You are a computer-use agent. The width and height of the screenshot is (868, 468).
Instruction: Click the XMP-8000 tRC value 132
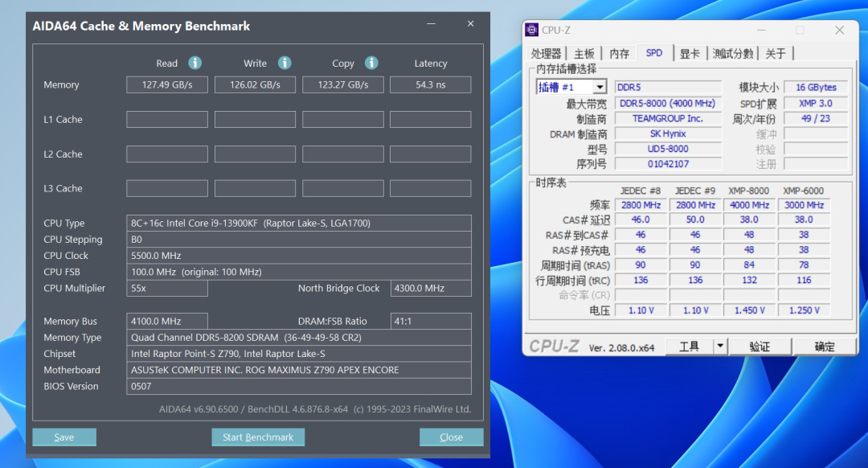click(749, 281)
